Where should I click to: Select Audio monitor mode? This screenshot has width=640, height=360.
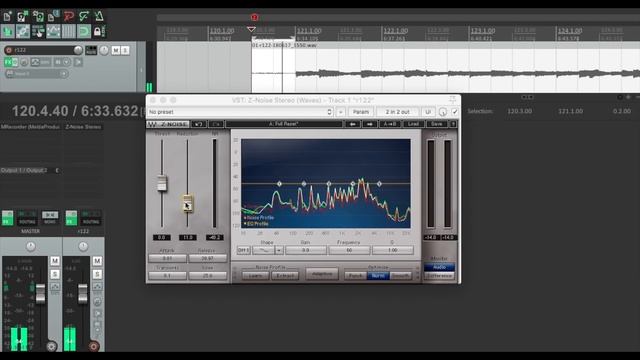click(x=439, y=267)
